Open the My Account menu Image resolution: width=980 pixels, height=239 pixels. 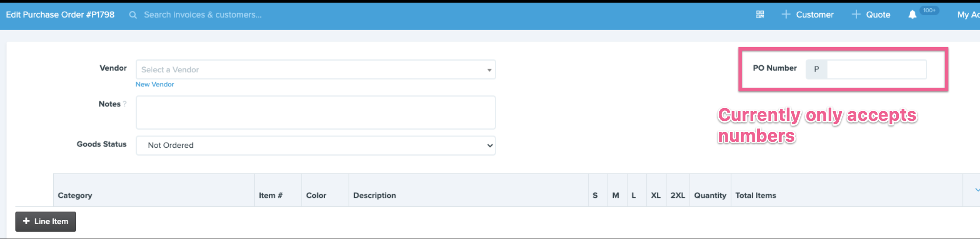[x=968, y=15]
